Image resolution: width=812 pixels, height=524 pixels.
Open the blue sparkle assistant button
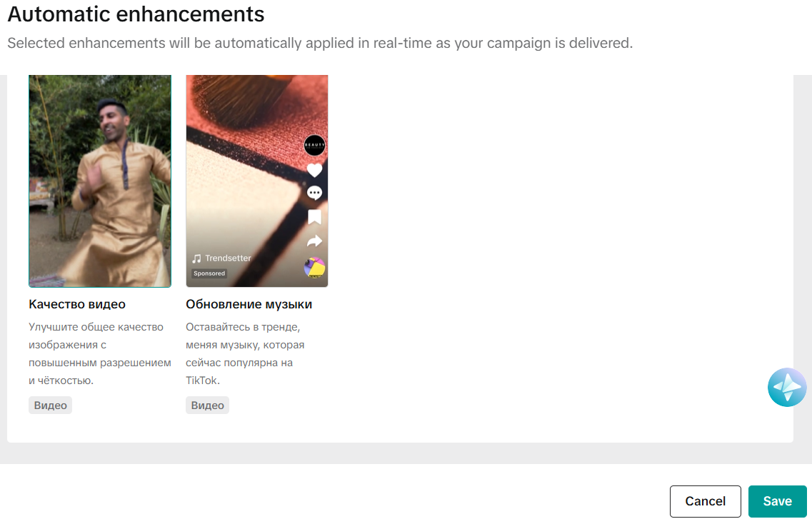pos(787,388)
